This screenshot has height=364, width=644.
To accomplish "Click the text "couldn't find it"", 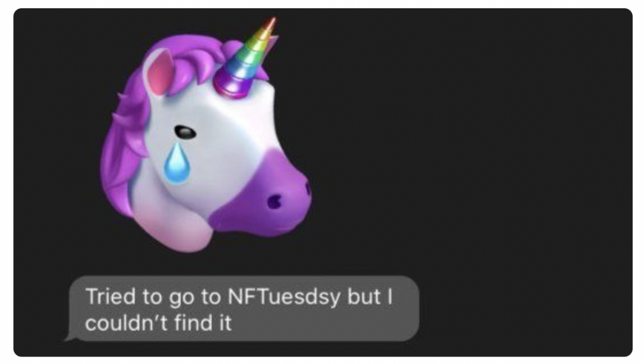I will tap(158, 323).
